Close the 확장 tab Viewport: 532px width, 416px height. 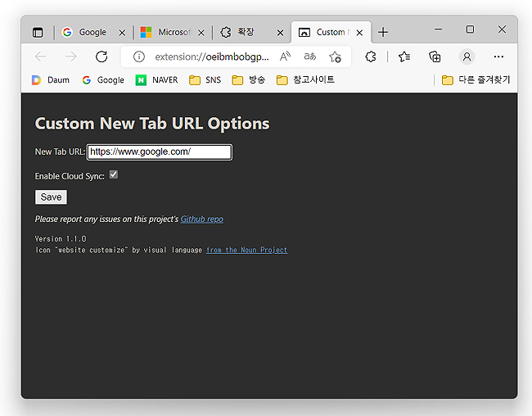[x=280, y=33]
